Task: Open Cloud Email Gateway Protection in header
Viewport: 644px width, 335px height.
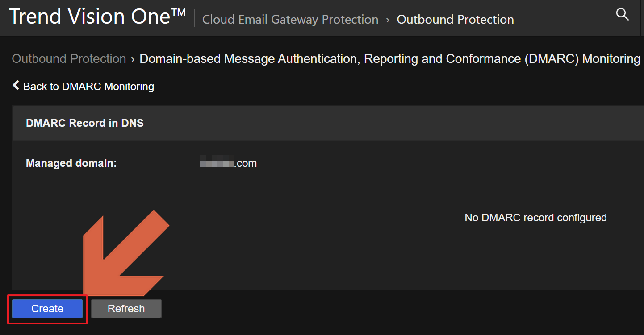Action: click(290, 20)
